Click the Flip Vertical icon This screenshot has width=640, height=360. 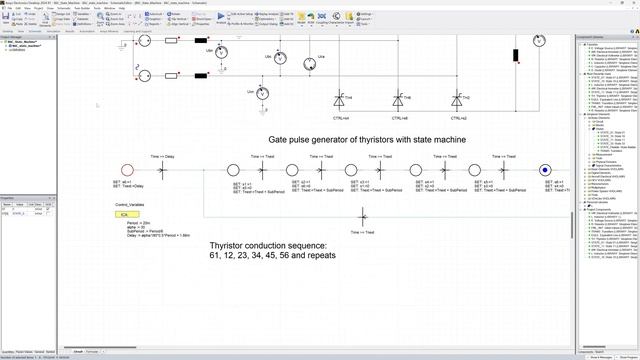click(x=177, y=19)
